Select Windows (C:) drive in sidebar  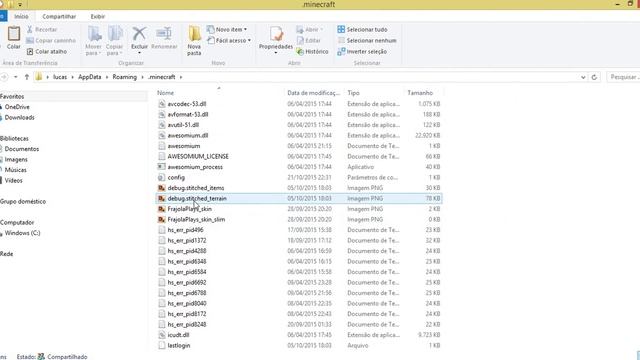pyautogui.click(x=22, y=233)
